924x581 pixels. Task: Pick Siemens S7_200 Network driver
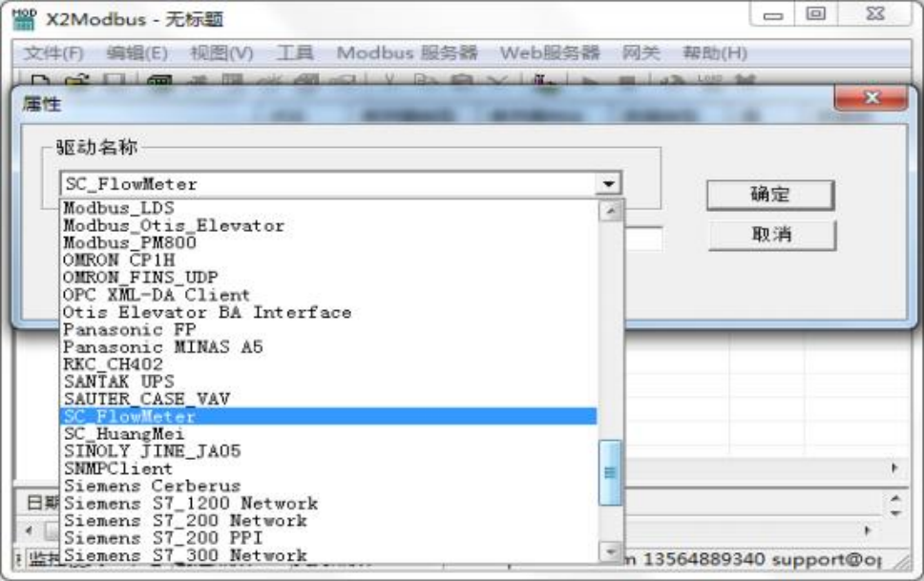click(328, 521)
